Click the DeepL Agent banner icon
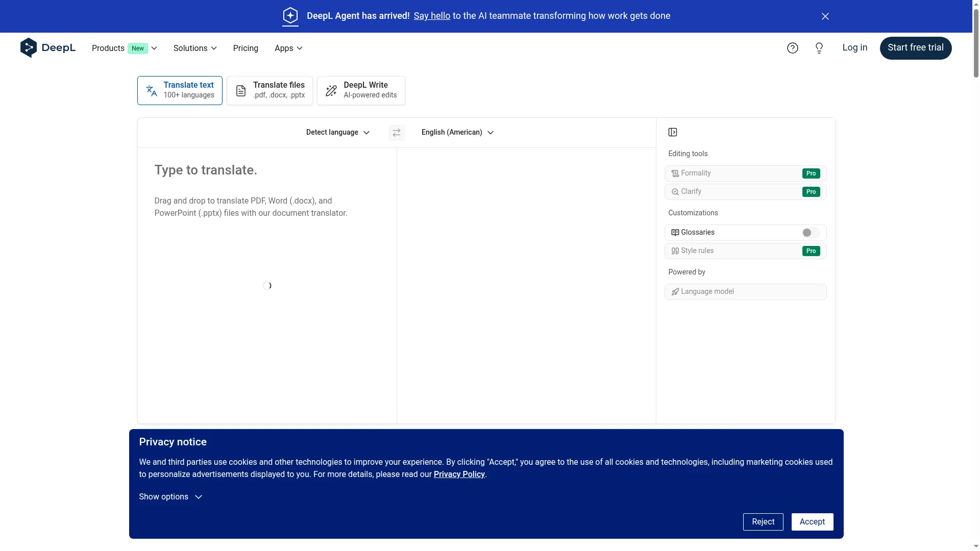This screenshot has height=551, width=980. tap(290, 16)
